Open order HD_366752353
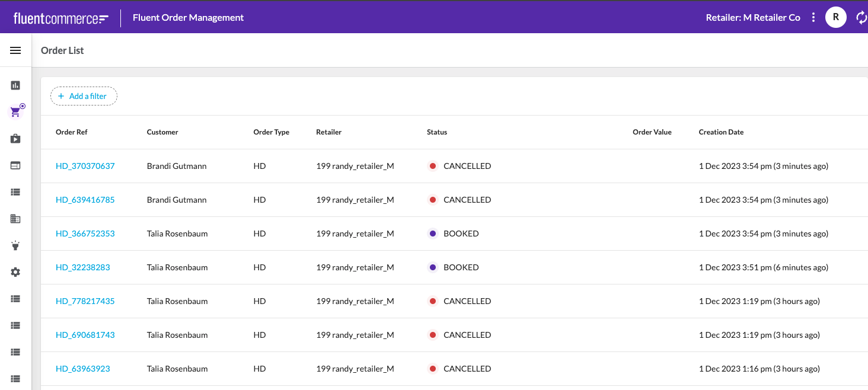The height and width of the screenshot is (390, 868). pyautogui.click(x=85, y=234)
